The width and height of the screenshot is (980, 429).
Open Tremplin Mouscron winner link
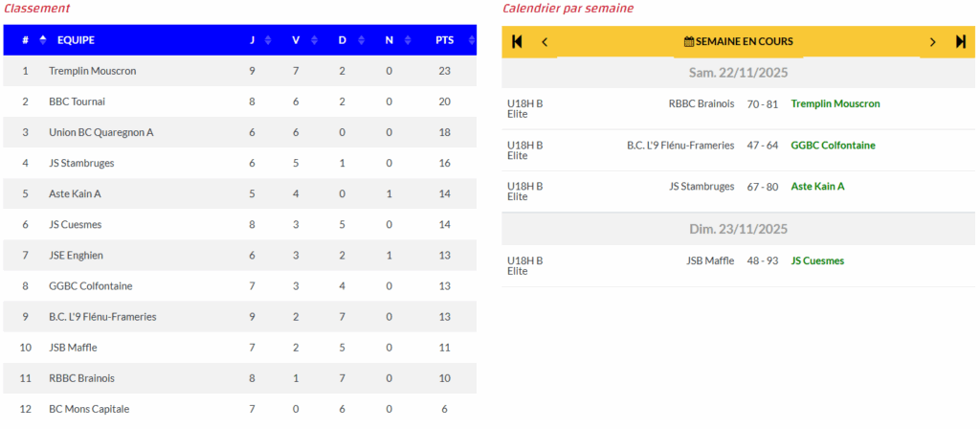[x=835, y=103]
